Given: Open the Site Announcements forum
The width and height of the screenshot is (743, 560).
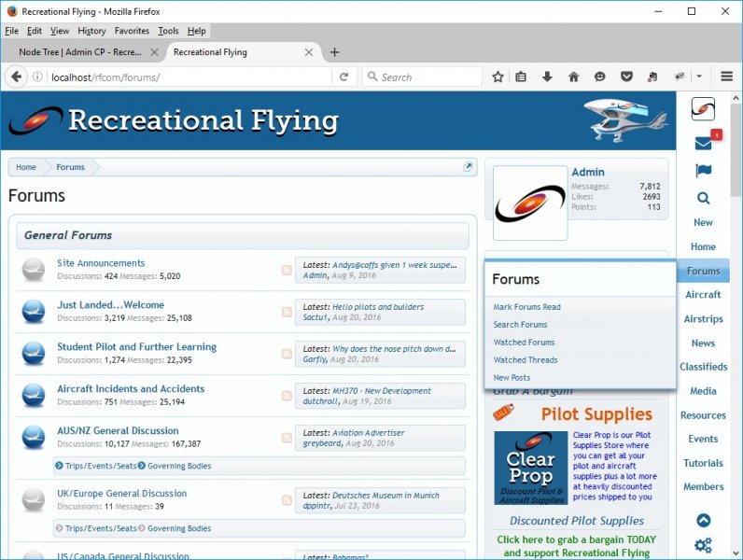Looking at the screenshot, I should click(x=101, y=263).
